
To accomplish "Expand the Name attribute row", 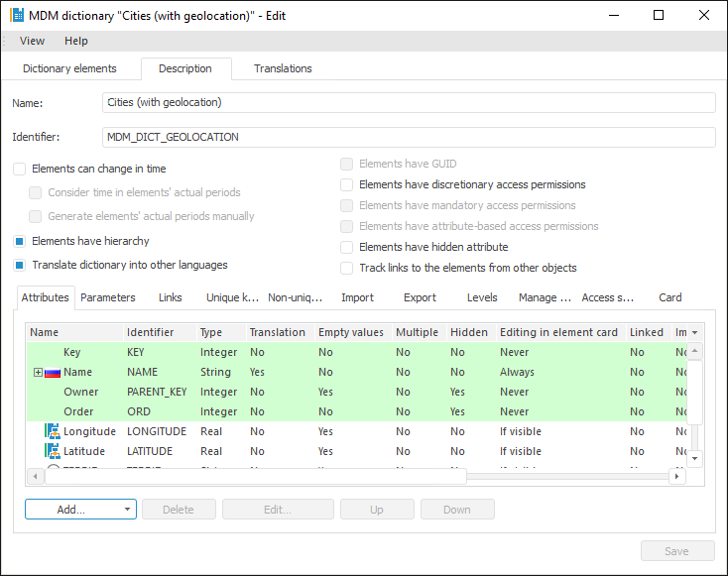I will [x=38, y=373].
